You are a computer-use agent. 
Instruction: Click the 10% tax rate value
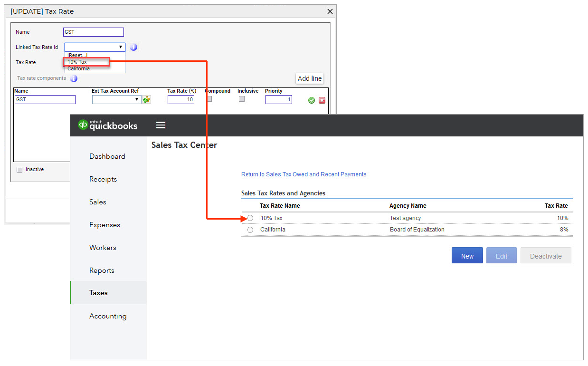[562, 218]
